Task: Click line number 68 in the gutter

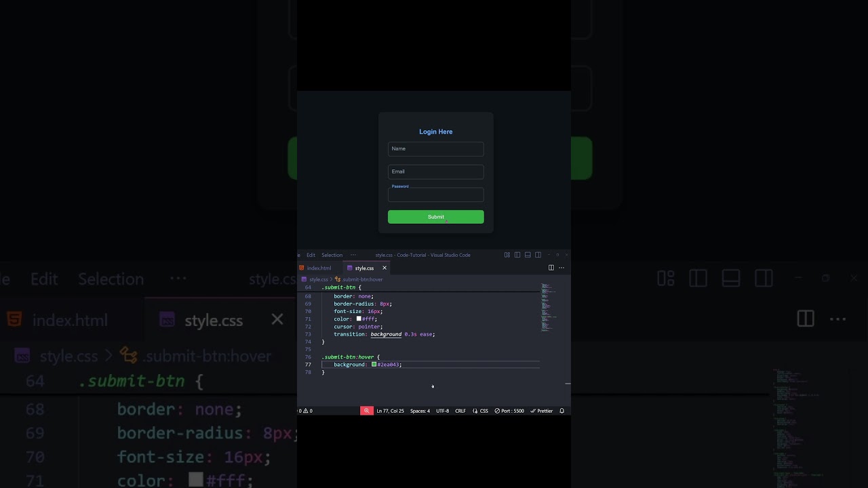Action: click(x=308, y=296)
